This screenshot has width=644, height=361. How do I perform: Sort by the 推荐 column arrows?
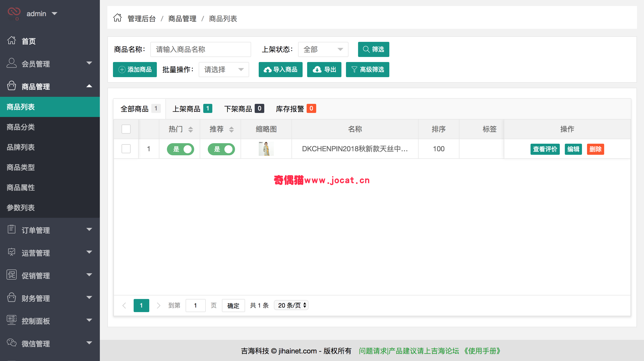click(x=231, y=129)
